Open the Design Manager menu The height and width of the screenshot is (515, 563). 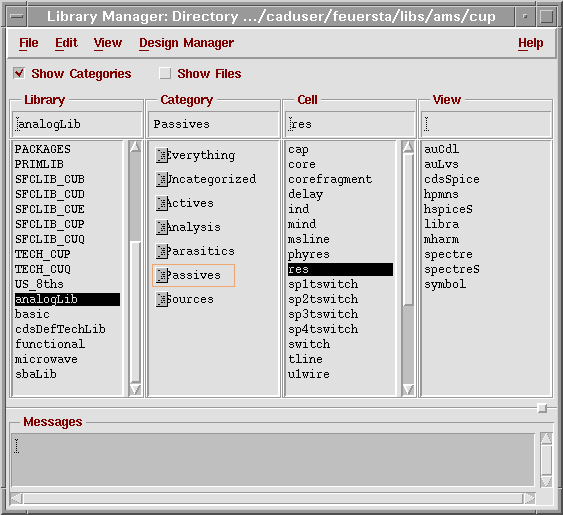point(186,43)
